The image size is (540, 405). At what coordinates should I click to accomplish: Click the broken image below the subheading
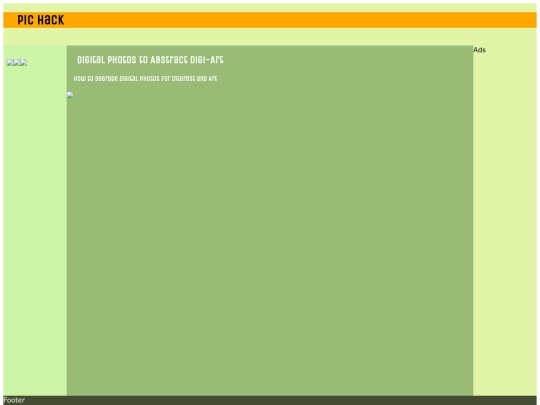pyautogui.click(x=70, y=95)
